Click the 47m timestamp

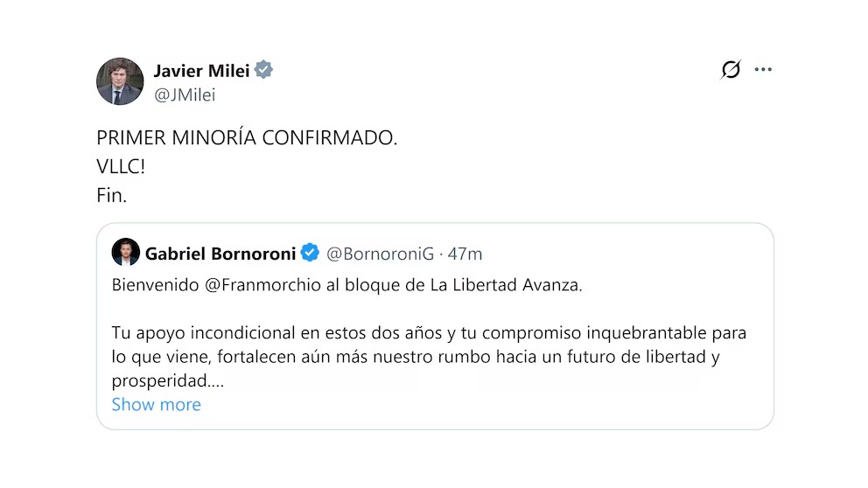[465, 254]
